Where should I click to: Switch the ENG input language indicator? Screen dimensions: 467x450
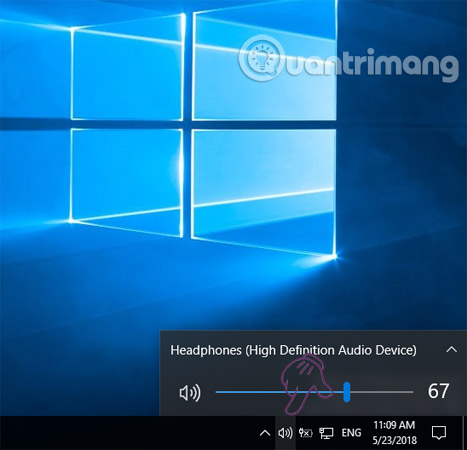click(351, 433)
